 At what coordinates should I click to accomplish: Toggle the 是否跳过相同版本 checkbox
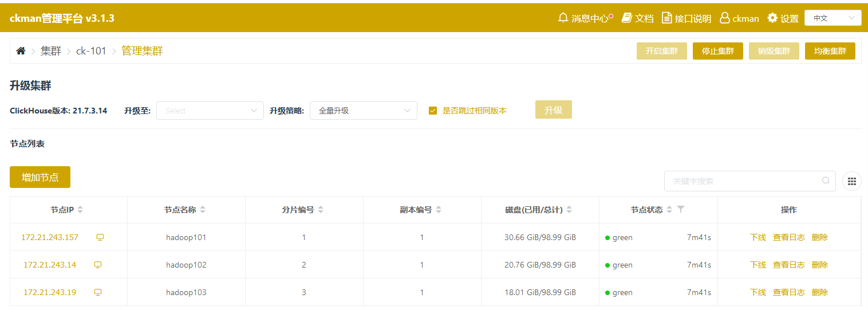click(433, 111)
